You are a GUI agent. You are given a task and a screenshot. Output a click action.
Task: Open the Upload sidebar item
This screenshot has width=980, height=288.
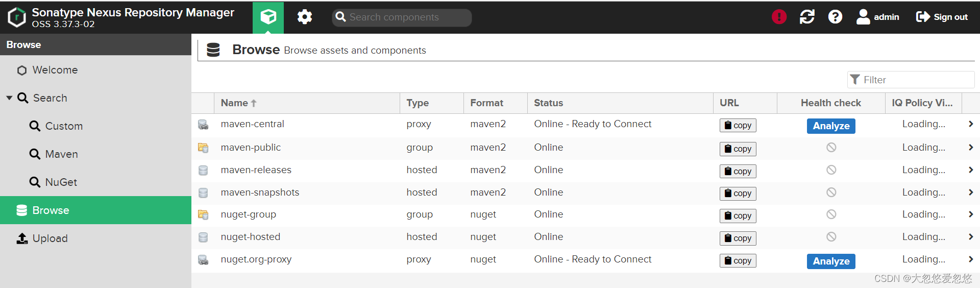(x=50, y=238)
